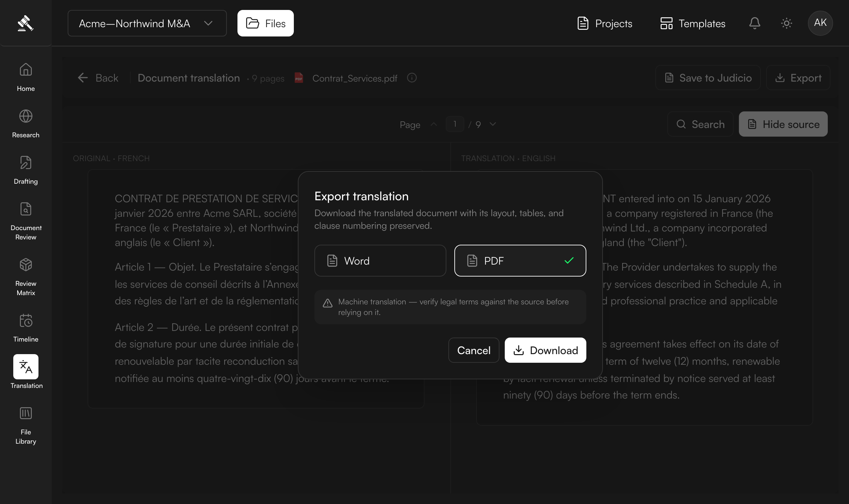Click the document icon in Word option
Image resolution: width=849 pixels, height=504 pixels.
[332, 261]
